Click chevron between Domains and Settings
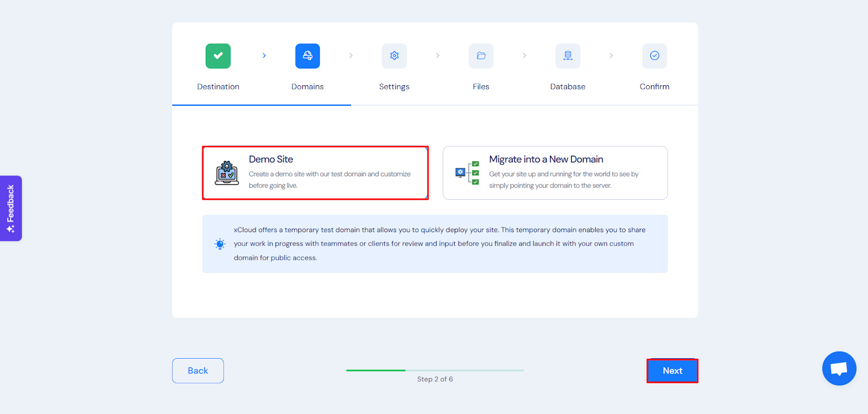 coord(351,55)
